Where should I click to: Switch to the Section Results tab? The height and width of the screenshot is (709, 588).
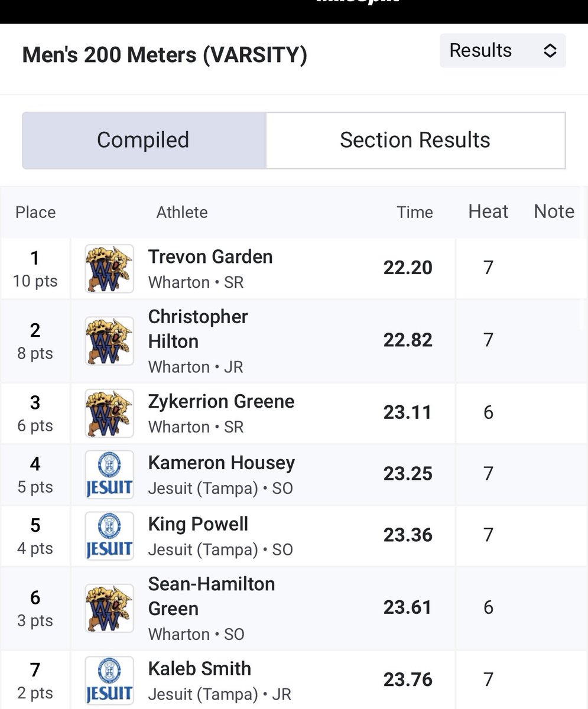click(415, 141)
